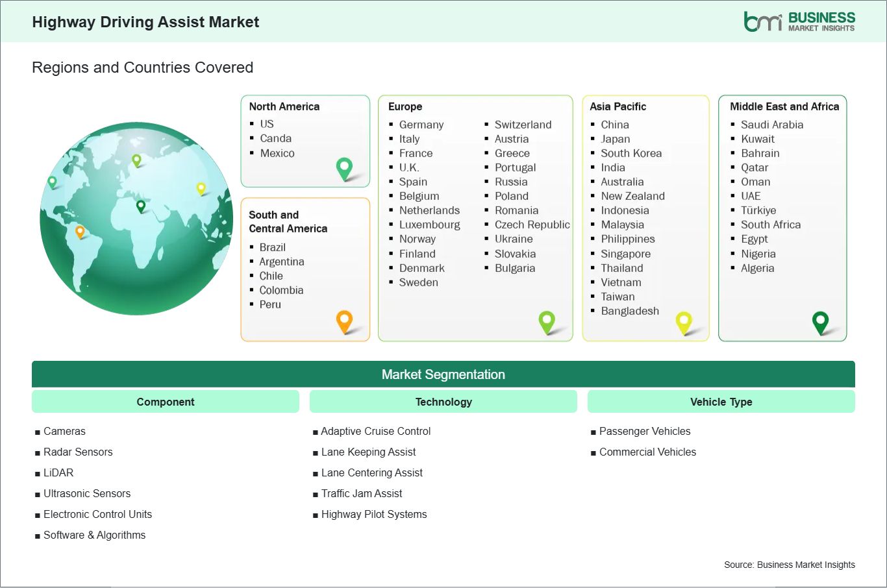Click 'UAE' in Middle East and Africa list

point(751,196)
